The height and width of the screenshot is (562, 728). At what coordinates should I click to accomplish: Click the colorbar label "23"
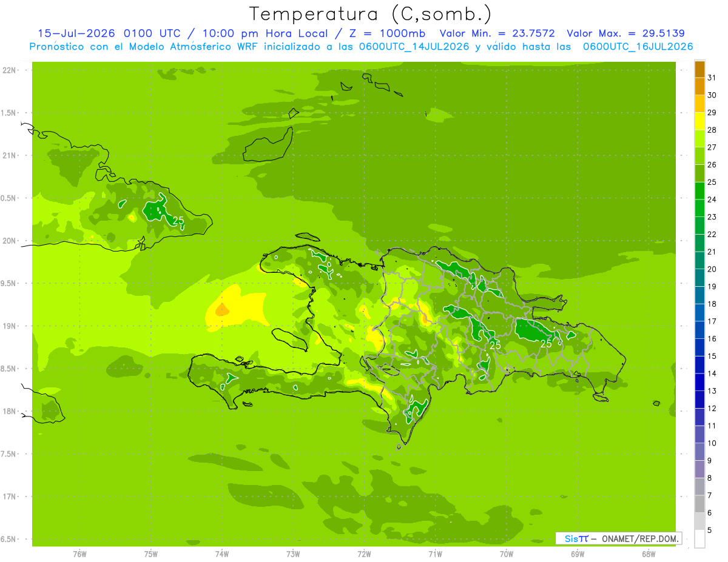pos(712,217)
